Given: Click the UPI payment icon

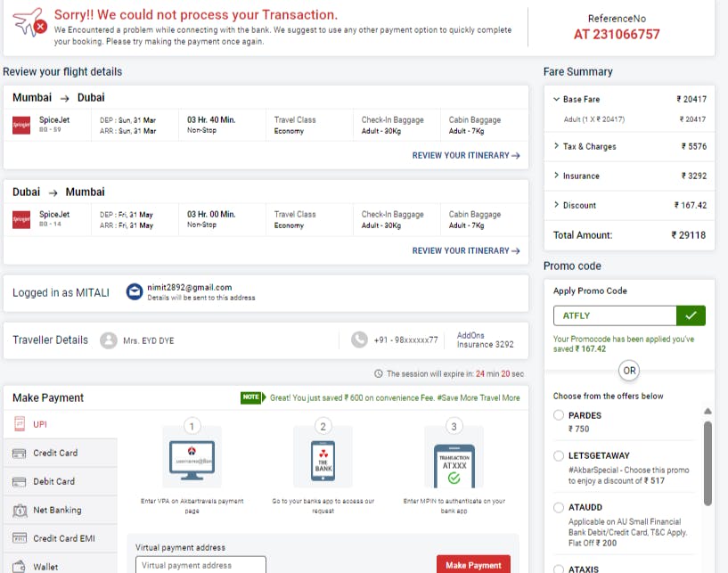Looking at the screenshot, I should [20, 424].
